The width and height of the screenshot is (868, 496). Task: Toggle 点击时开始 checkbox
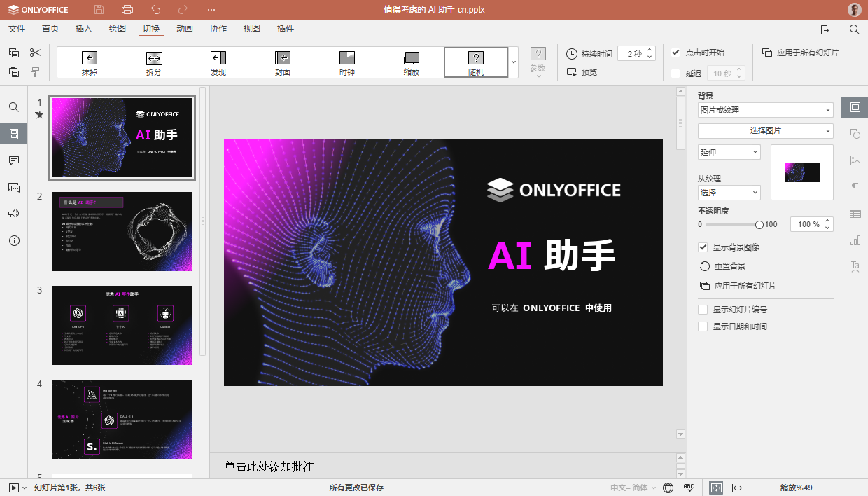pos(675,53)
